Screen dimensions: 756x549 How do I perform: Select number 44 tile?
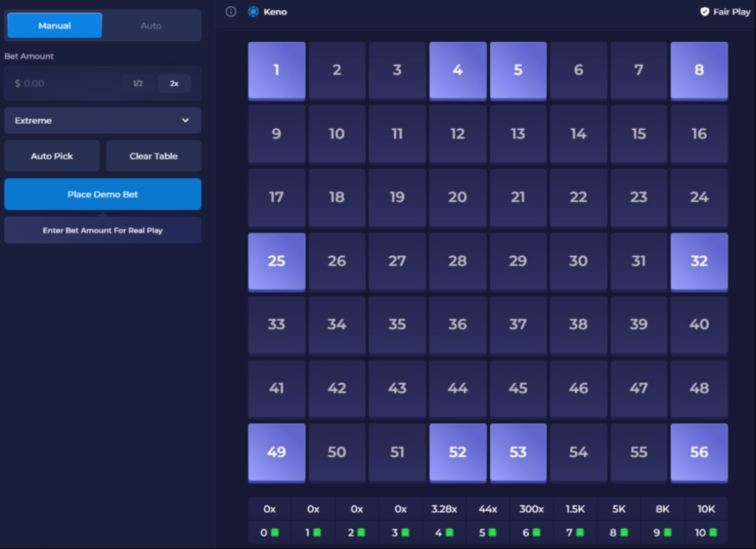click(458, 389)
